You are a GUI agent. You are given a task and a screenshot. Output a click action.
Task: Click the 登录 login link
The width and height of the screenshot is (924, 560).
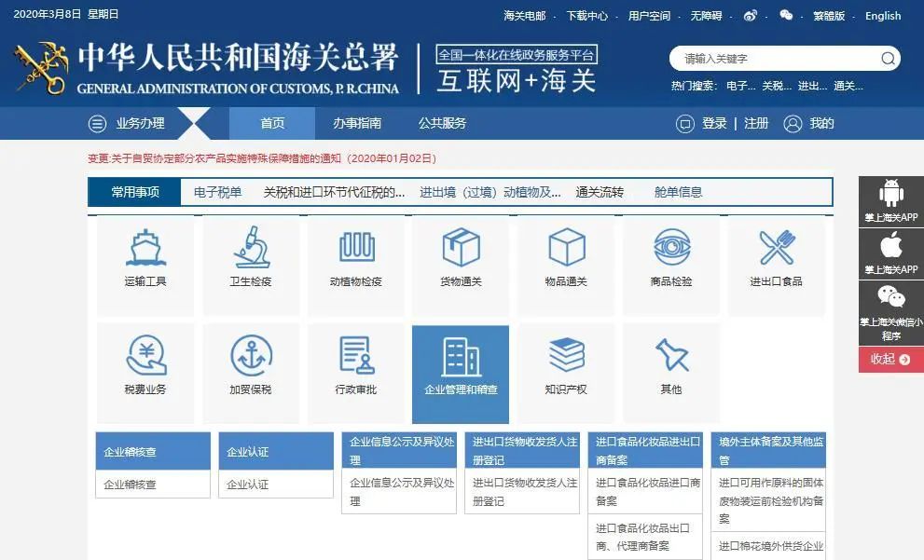click(x=714, y=123)
